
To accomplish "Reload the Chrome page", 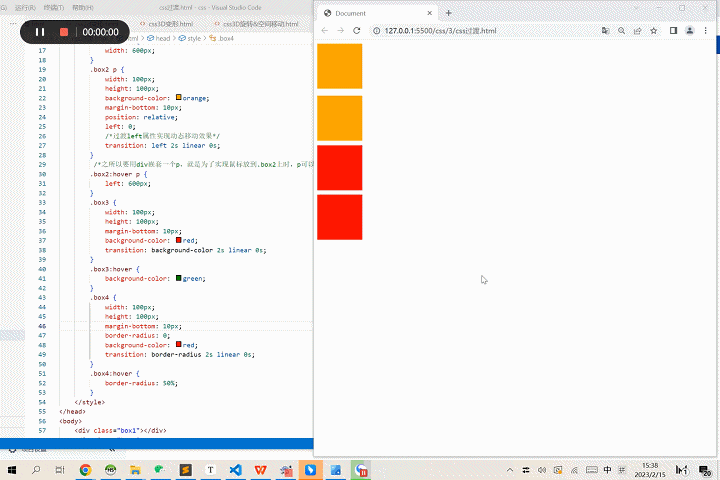I will (356, 31).
